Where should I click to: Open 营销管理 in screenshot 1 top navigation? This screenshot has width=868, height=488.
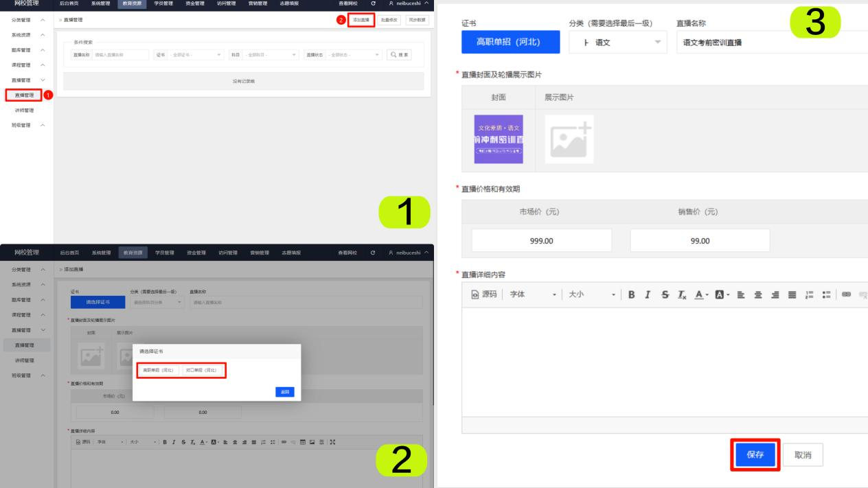point(258,4)
